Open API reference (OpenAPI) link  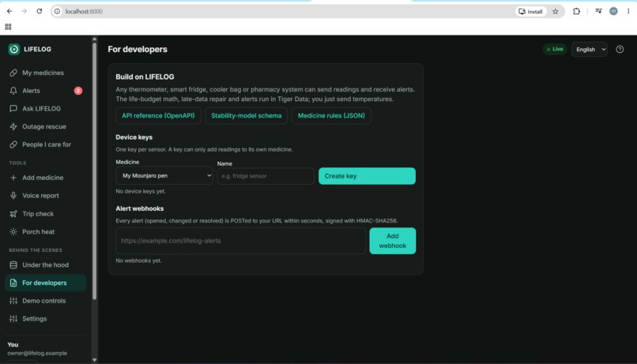pos(158,115)
